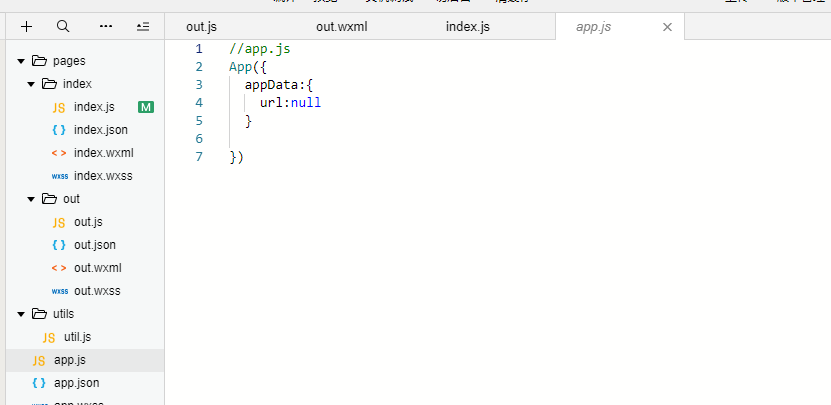Collapse the utils folder arrow
Screen dimensions: 831x405
21,314
